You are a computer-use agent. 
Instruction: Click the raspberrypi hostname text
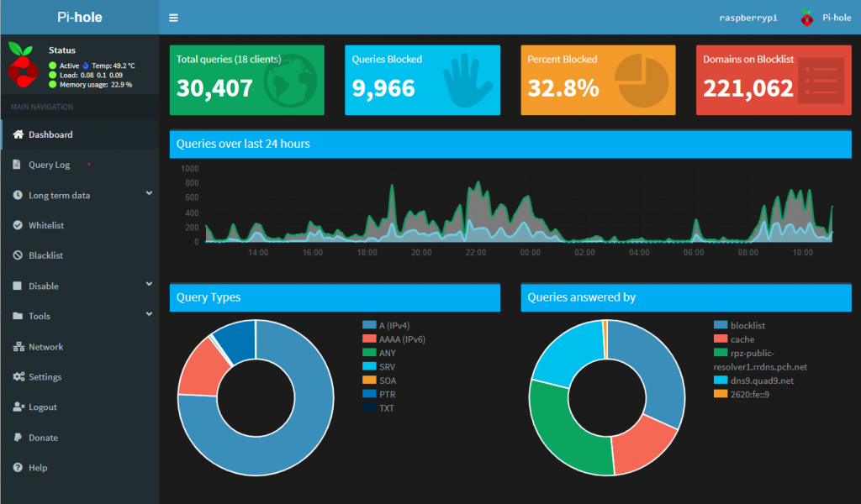[748, 18]
